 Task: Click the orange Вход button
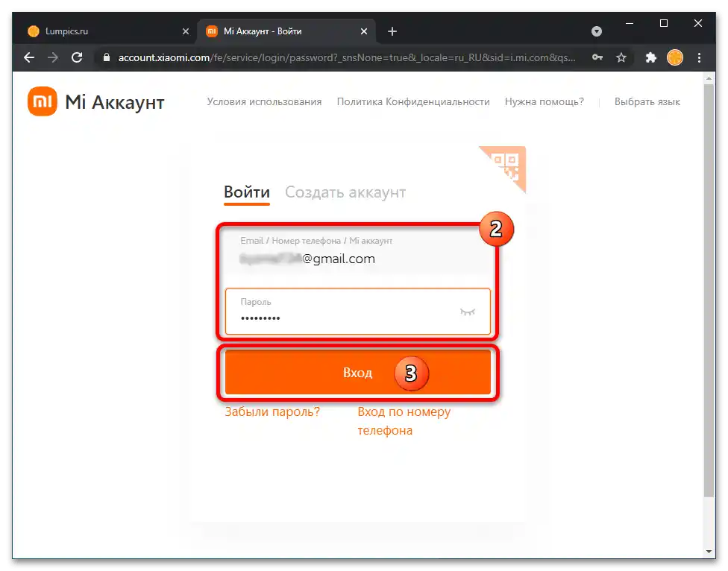click(x=357, y=372)
